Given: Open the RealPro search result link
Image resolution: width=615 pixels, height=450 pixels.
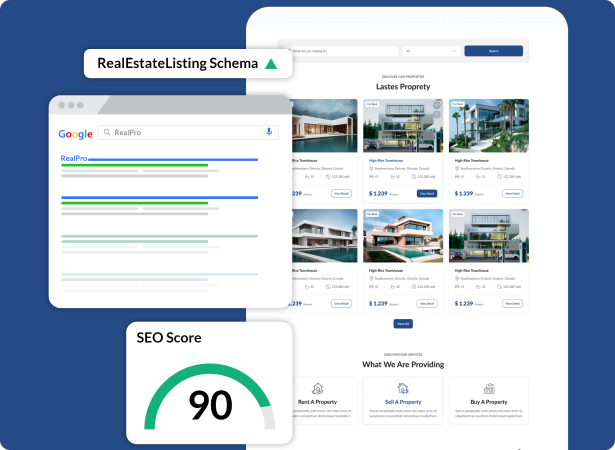Looking at the screenshot, I should coord(75,158).
